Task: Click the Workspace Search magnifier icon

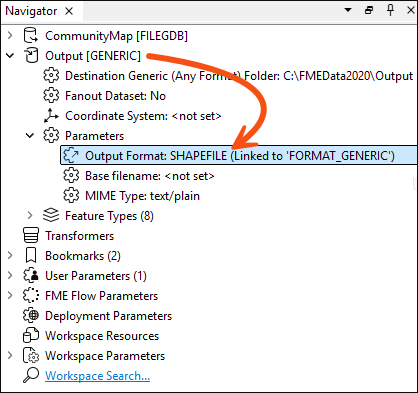Action: [31, 375]
